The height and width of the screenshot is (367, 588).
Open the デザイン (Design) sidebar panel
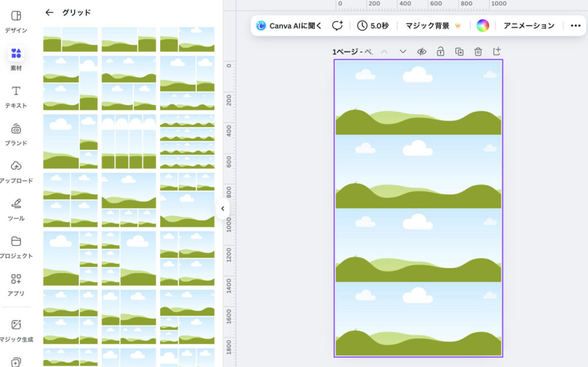click(x=16, y=21)
